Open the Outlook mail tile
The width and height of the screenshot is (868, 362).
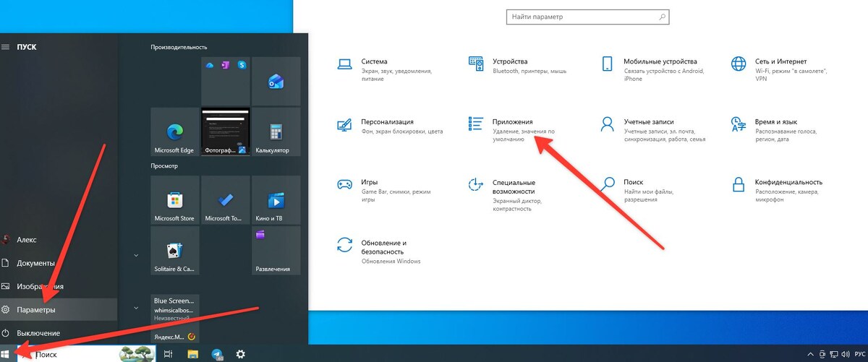tap(276, 82)
